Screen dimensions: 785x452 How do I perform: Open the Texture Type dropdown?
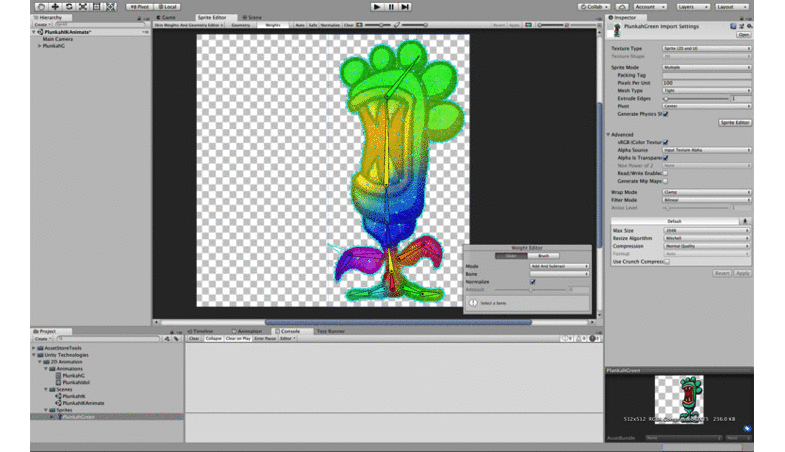(707, 49)
